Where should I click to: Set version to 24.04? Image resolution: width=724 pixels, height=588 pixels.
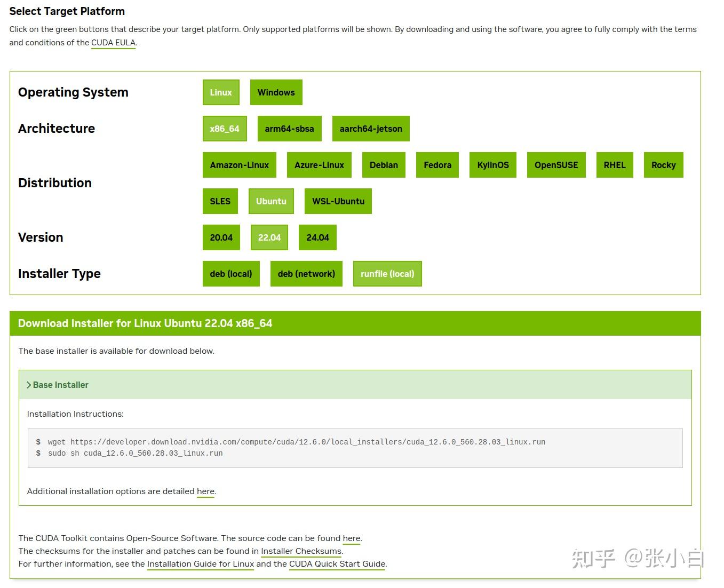point(317,237)
